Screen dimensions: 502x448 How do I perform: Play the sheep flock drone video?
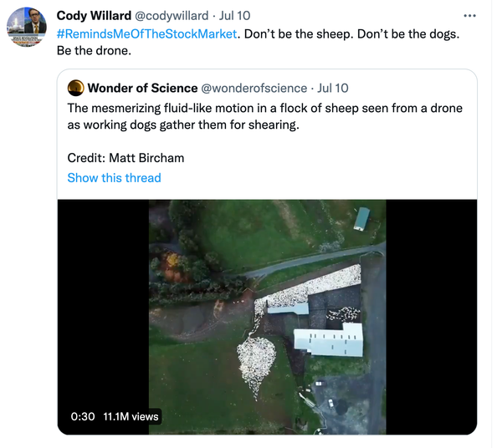268,317
